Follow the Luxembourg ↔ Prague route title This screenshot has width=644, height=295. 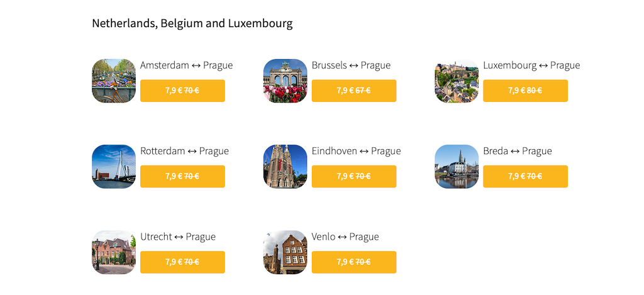coord(531,65)
